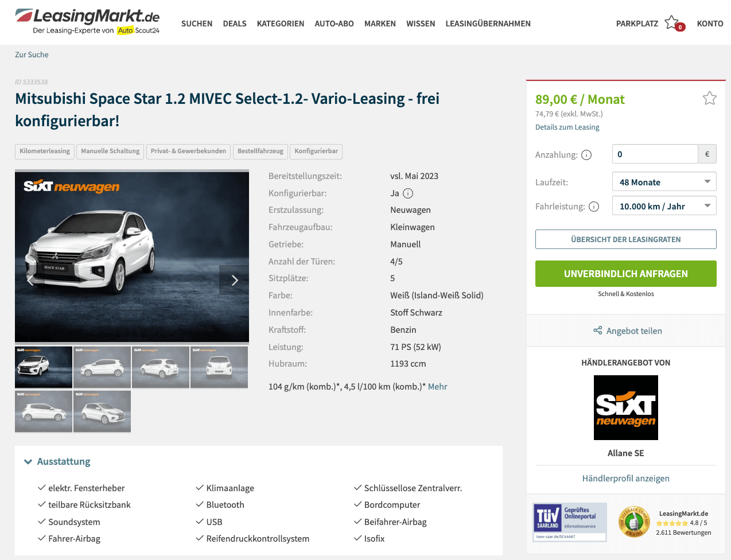This screenshot has width=731, height=560.
Task: Click the 71 PS (52 kW) value
Action: tap(415, 347)
